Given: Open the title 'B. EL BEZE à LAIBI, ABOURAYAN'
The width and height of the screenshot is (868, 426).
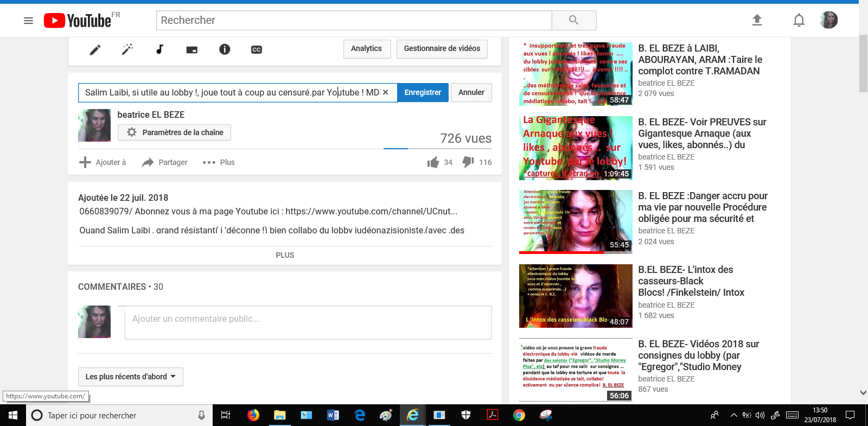Looking at the screenshot, I should point(700,60).
